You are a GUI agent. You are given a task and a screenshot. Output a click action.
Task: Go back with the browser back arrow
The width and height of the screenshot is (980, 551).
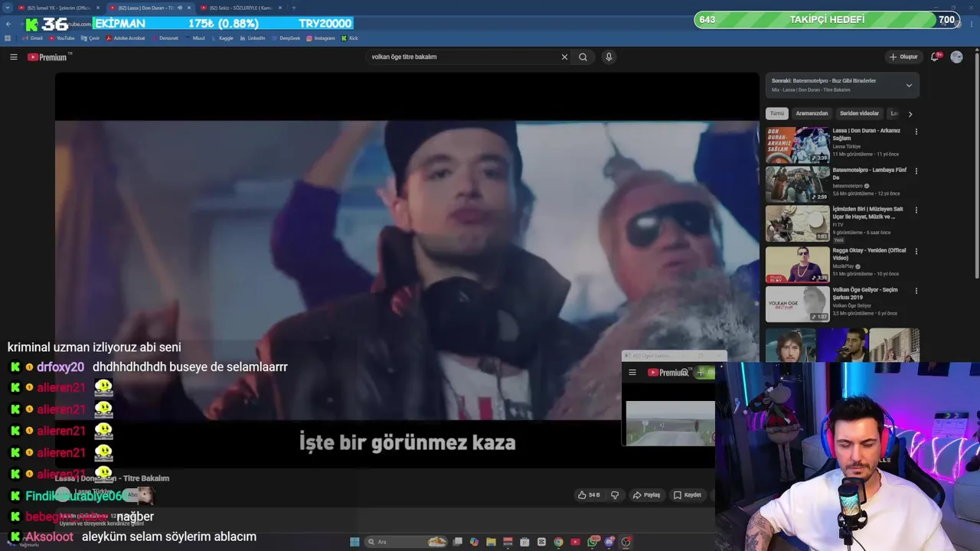click(8, 24)
